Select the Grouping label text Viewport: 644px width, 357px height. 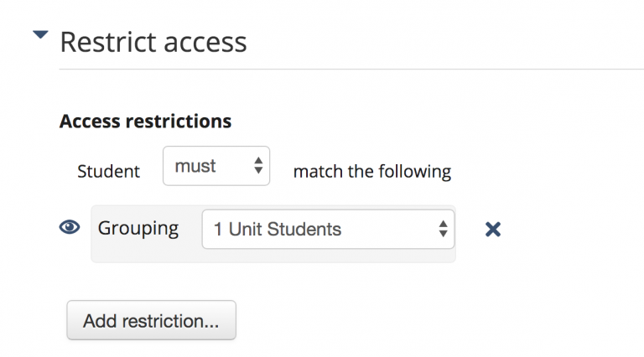click(138, 229)
